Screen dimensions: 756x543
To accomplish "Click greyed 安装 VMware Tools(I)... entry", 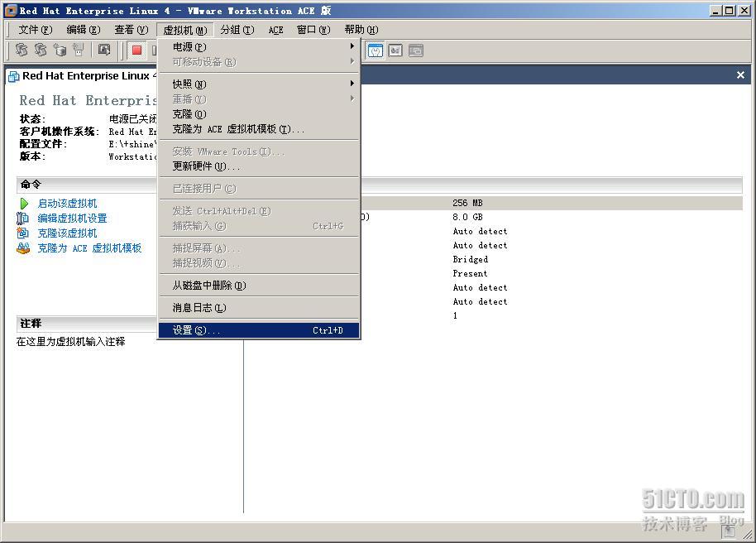I will [259, 151].
